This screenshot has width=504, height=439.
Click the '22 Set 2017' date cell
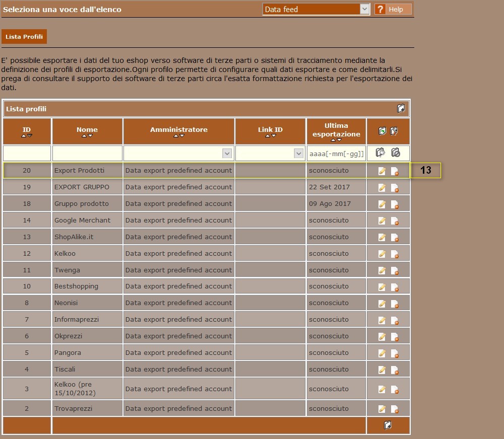[336, 187]
